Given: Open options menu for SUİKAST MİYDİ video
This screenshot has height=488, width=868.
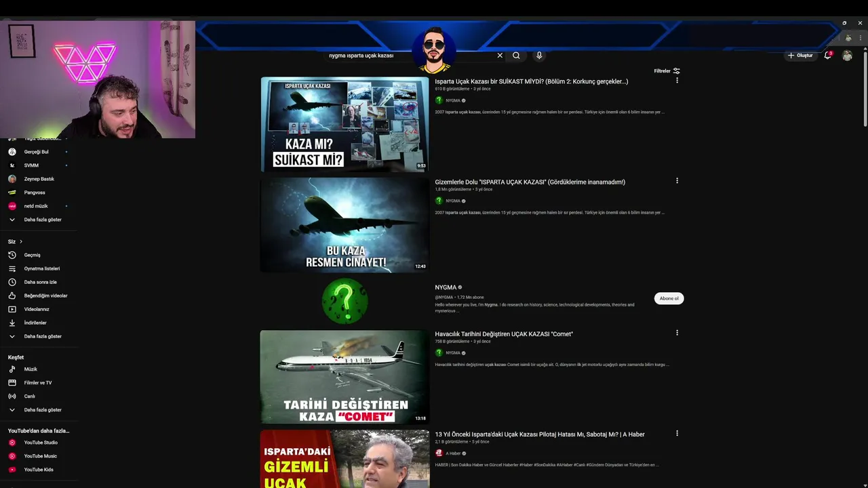Looking at the screenshot, I should pos(677,81).
